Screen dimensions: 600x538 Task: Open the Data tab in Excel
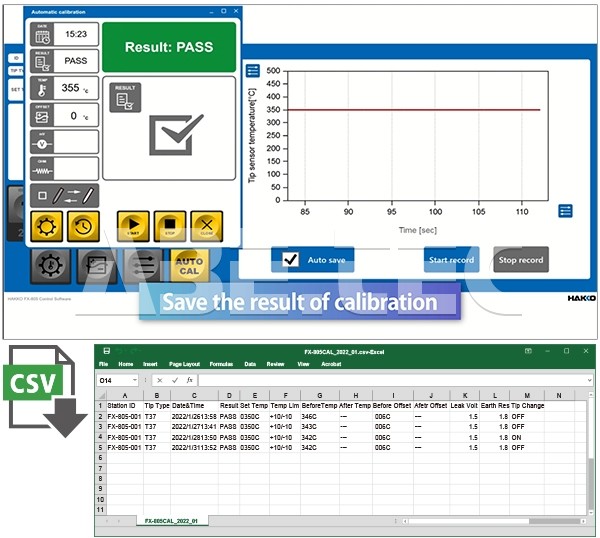click(x=250, y=364)
